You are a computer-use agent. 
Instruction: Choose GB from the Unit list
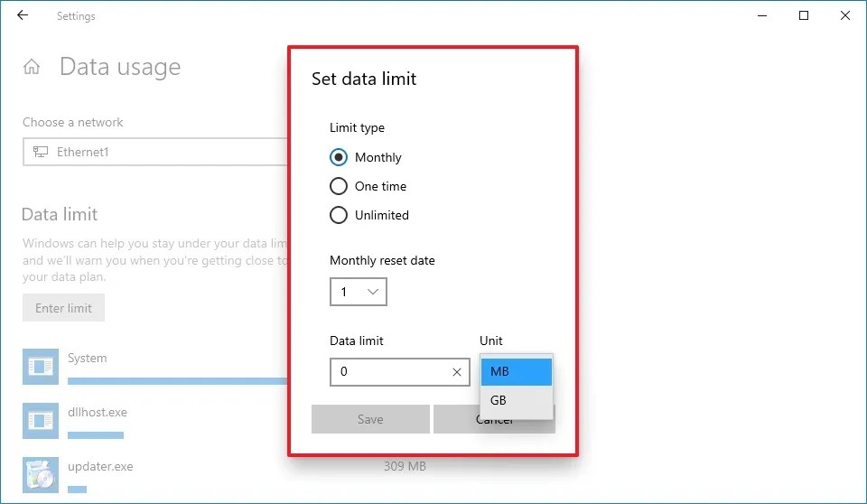517,400
